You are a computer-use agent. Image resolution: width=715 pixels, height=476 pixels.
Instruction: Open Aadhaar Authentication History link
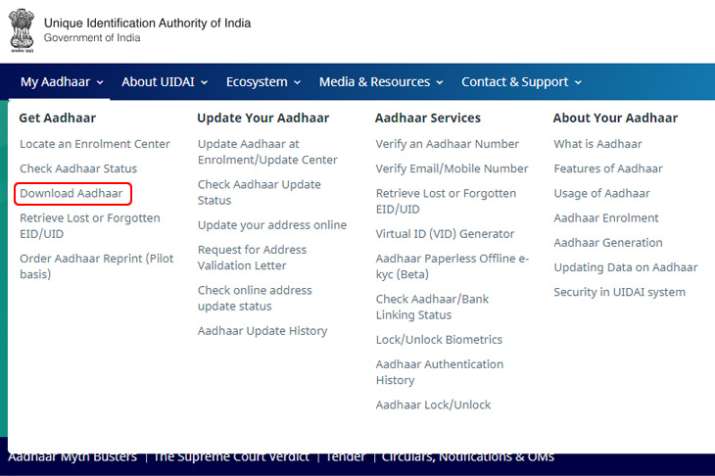(440, 372)
